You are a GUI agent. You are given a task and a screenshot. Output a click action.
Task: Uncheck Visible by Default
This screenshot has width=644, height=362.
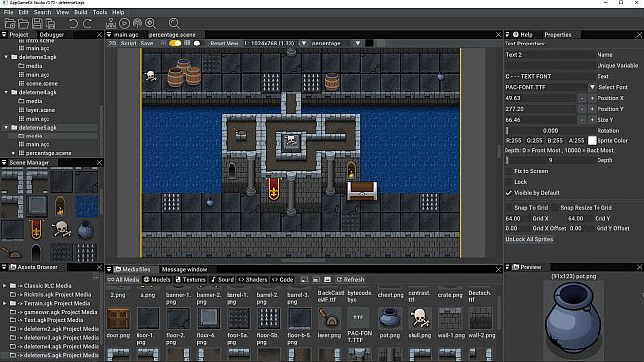point(509,193)
